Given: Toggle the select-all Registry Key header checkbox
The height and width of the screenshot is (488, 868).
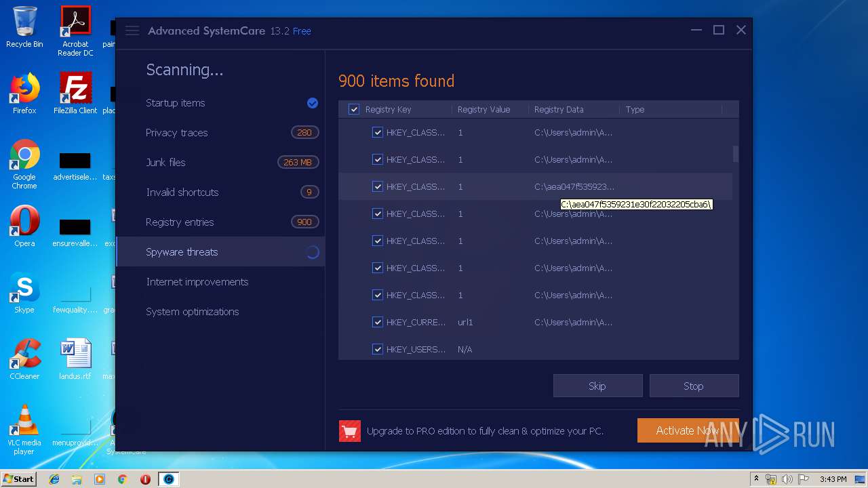Looking at the screenshot, I should pyautogui.click(x=354, y=109).
